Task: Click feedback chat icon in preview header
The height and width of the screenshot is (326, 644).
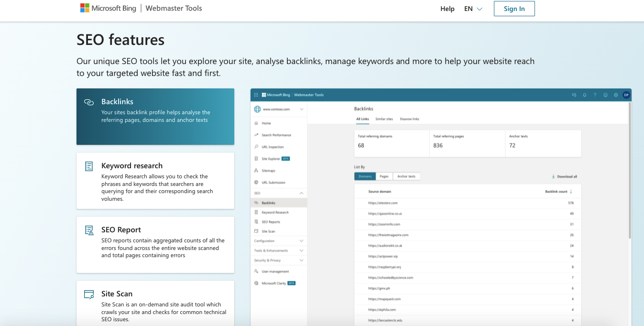Action: pos(574,95)
